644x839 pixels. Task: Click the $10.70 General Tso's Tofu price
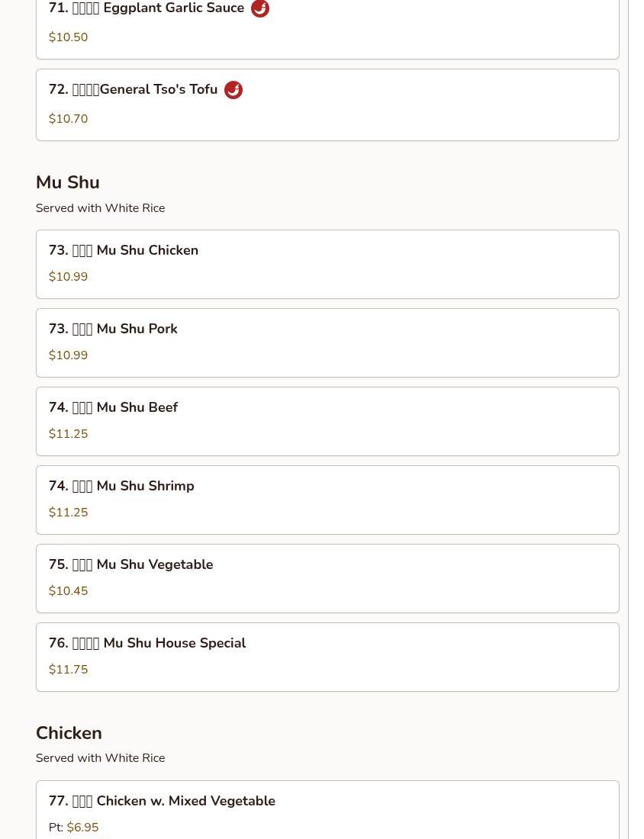pos(68,119)
